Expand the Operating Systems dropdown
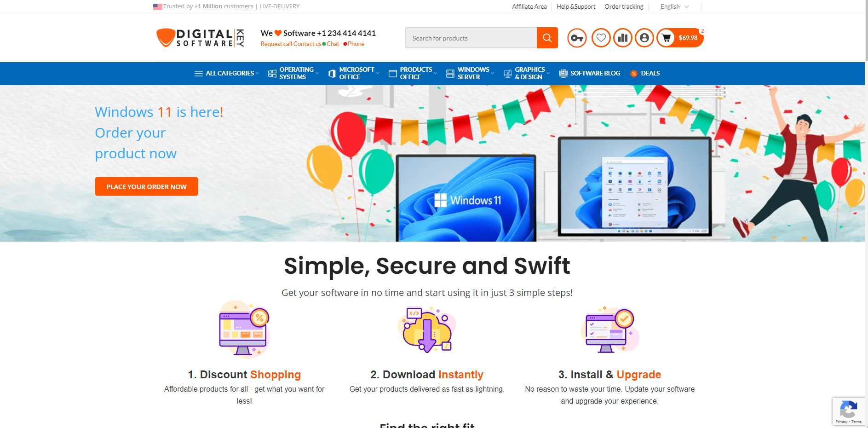Image resolution: width=868 pixels, height=428 pixels. click(x=293, y=74)
